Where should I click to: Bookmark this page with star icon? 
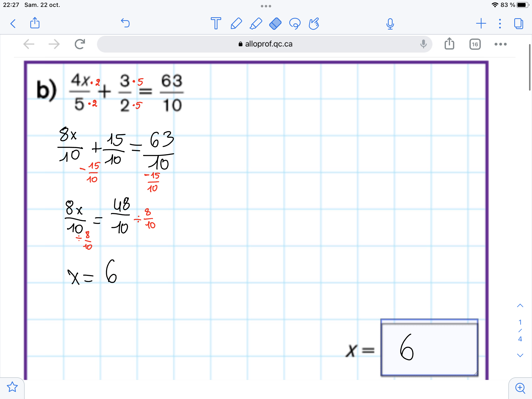coord(12,387)
